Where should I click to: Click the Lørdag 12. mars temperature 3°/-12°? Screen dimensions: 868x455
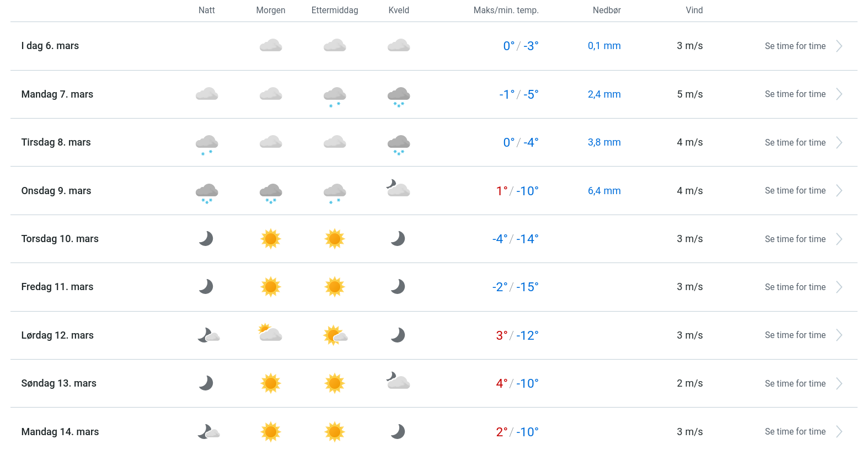pos(517,335)
